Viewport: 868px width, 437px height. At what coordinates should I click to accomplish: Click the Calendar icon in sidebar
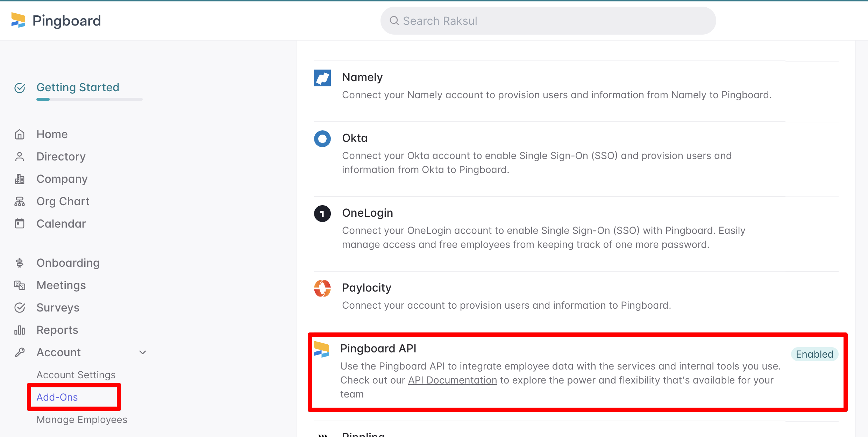tap(20, 224)
